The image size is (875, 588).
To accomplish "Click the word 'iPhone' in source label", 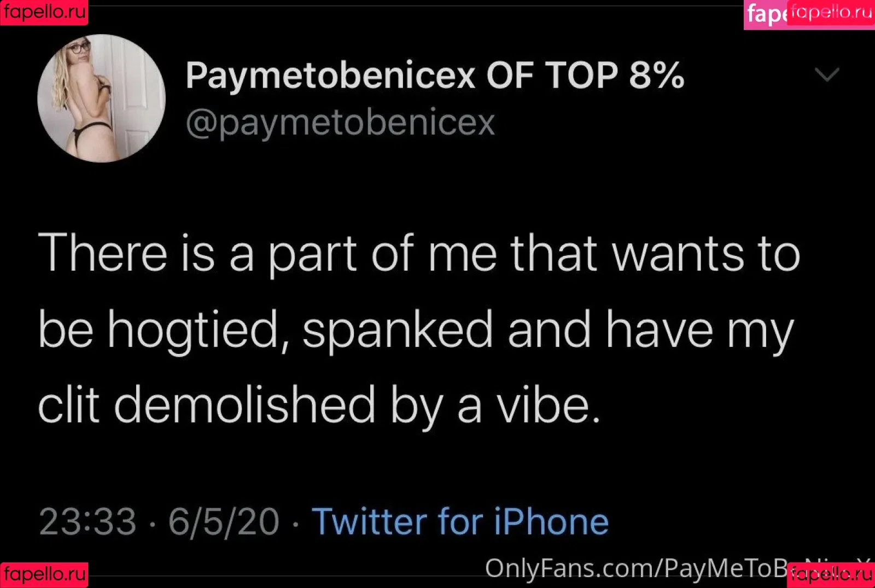I will 551,521.
